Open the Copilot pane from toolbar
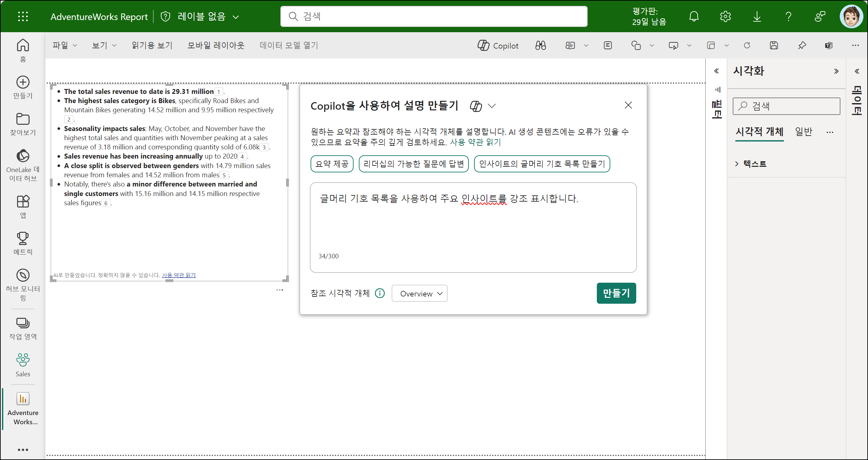Viewport: 868px width, 460px height. pos(498,46)
